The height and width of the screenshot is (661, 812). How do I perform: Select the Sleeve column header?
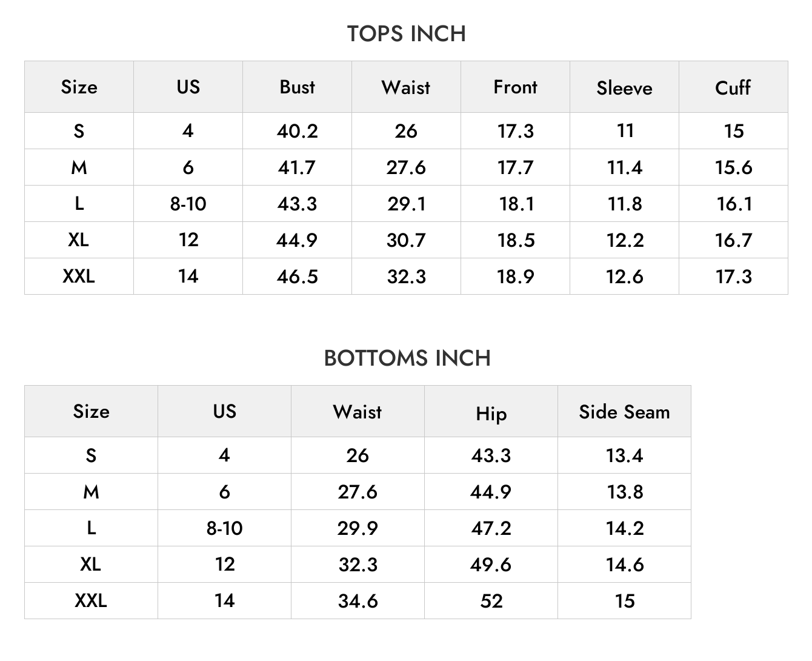click(x=624, y=88)
